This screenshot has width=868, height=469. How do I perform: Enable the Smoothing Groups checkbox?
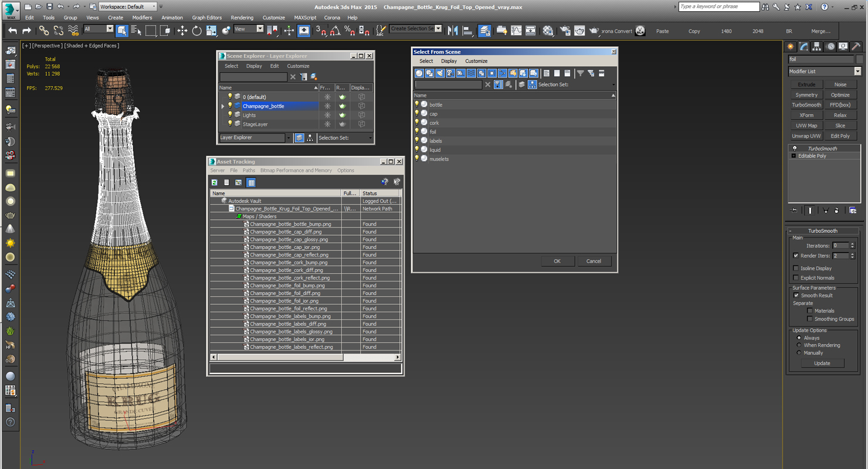[810, 319]
